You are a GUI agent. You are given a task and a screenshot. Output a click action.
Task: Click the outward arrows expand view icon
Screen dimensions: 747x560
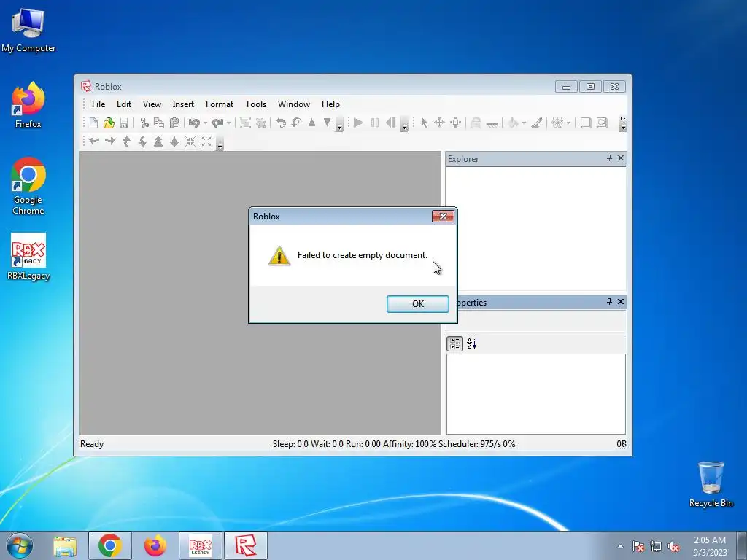coord(206,141)
